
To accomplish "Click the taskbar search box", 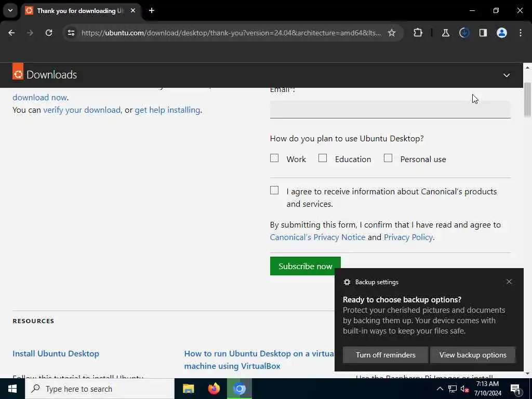I will pyautogui.click(x=100, y=389).
